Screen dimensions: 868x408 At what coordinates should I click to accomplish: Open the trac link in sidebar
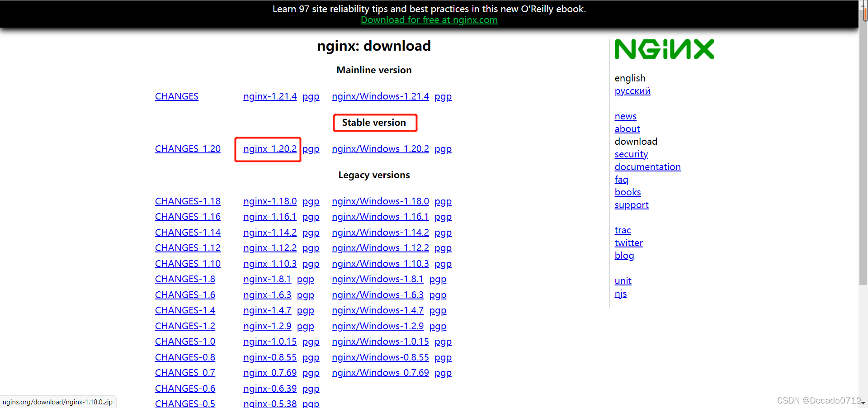(x=623, y=230)
